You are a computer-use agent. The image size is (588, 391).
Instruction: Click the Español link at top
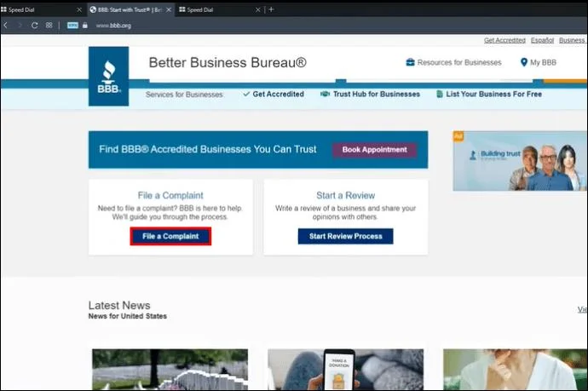tap(542, 40)
